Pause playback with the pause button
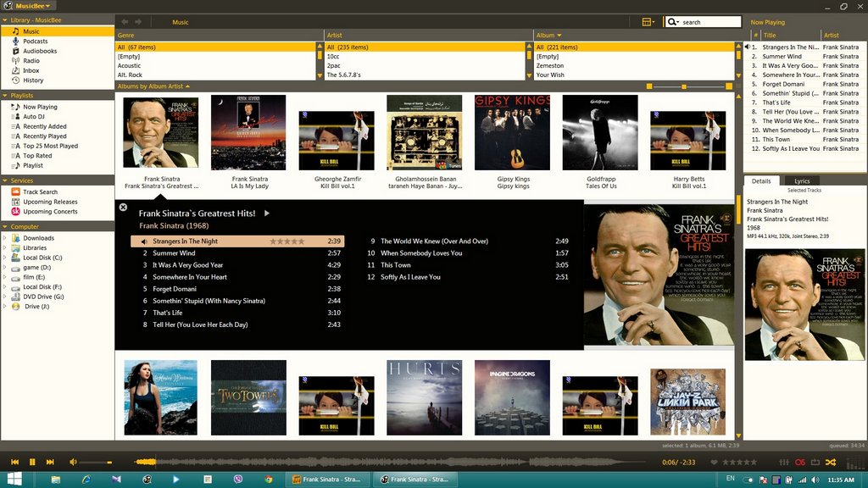868x488 pixels. [32, 462]
